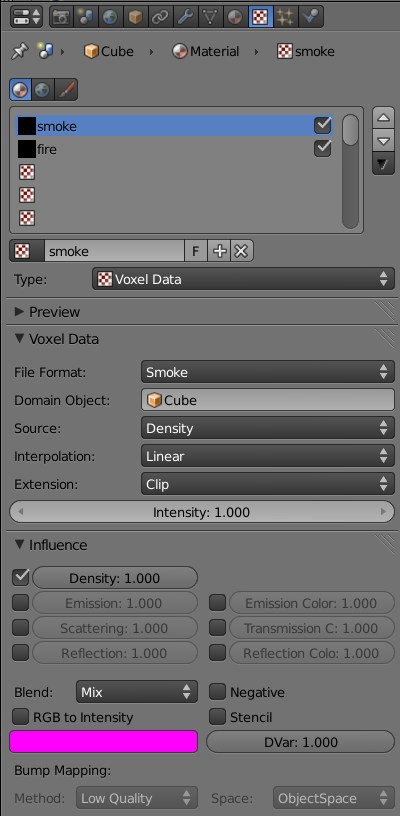Enable the Negative checkbox
The image size is (400, 816).
pyautogui.click(x=217, y=692)
